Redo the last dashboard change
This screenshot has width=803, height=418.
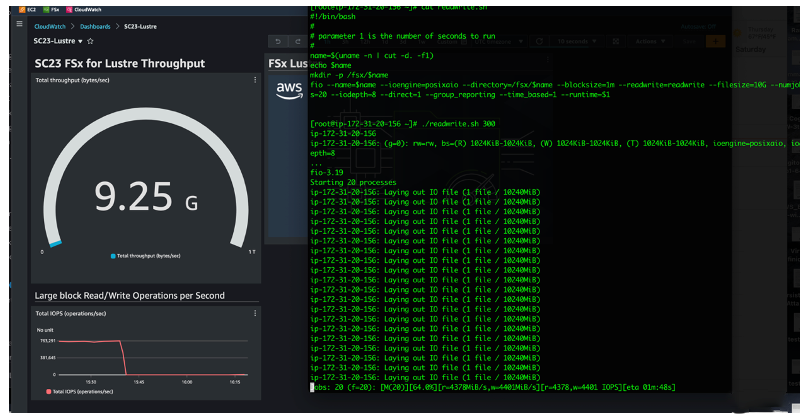tap(298, 41)
